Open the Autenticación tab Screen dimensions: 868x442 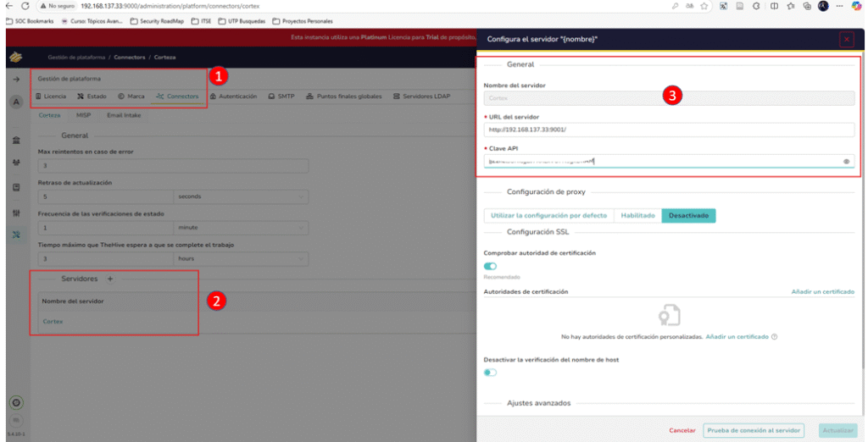pos(234,97)
